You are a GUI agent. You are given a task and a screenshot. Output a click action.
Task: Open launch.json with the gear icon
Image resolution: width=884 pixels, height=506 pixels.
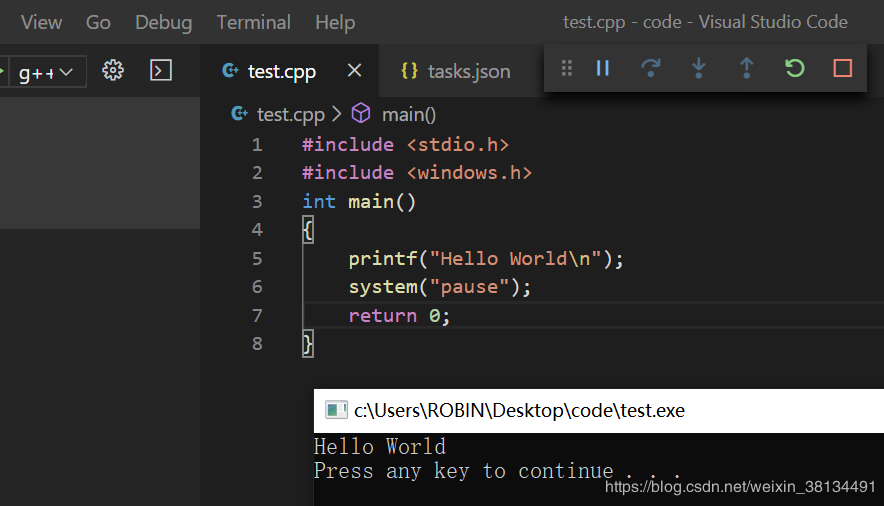[x=113, y=70]
